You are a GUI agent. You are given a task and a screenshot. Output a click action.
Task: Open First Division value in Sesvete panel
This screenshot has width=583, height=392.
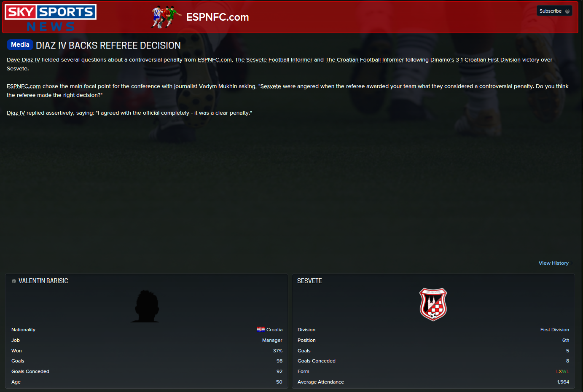pos(554,330)
